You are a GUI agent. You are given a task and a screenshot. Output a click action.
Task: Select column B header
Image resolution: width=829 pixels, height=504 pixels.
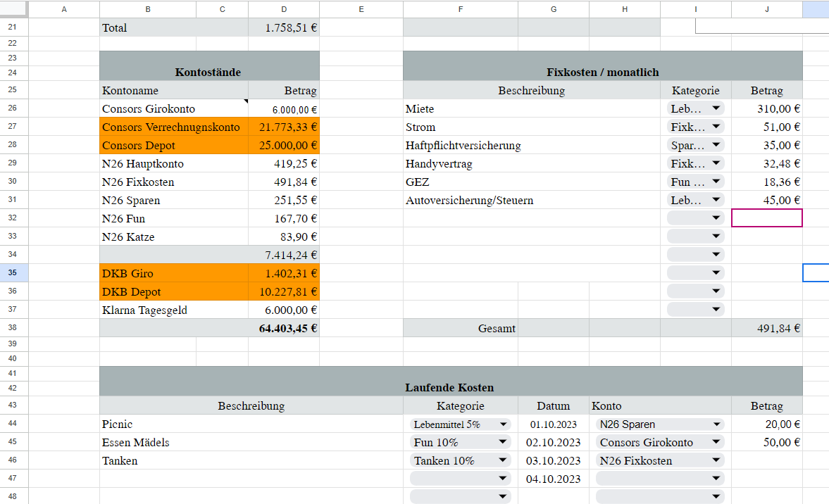(147, 9)
